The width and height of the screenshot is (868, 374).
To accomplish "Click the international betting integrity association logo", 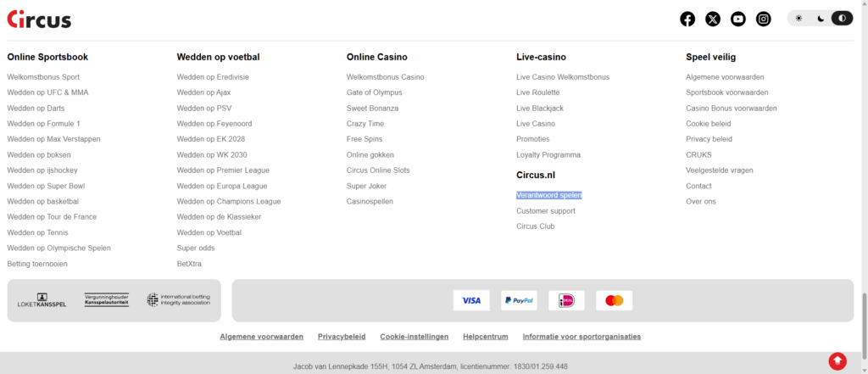I will [x=178, y=299].
